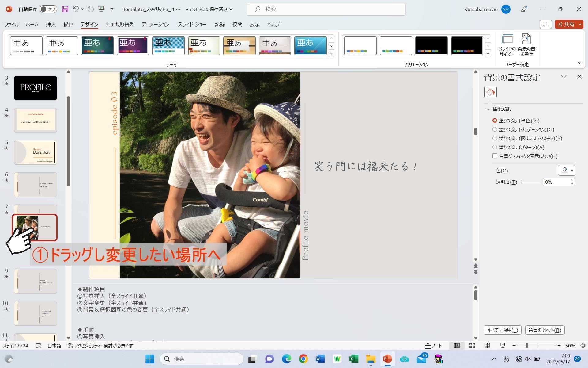Image resolution: width=588 pixels, height=368 pixels.
Task: Open the YM account avatar
Action: point(506,9)
